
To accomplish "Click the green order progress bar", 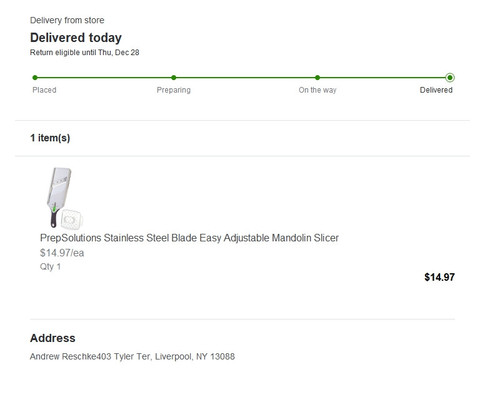I will 242,78.
